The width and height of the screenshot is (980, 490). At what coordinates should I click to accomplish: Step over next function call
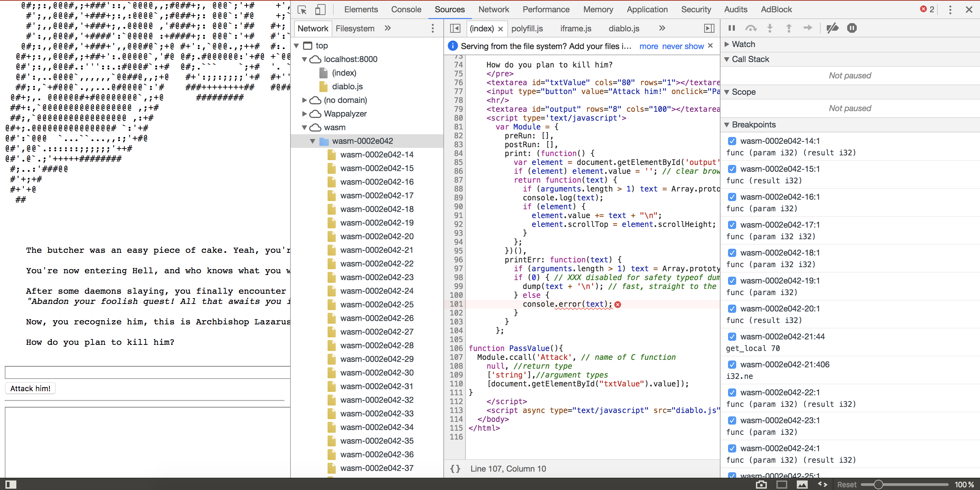coord(750,28)
